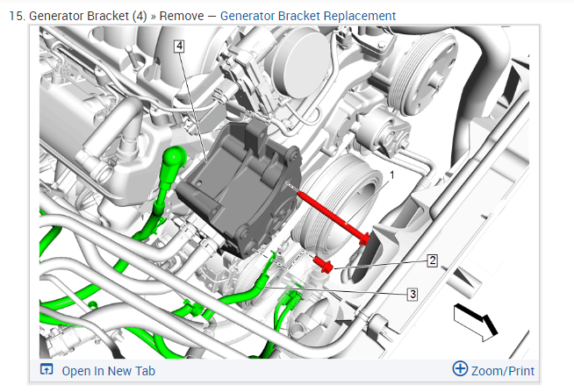This screenshot has width=574, height=392.
Task: Open the Generator Bracket Replacement link
Action: point(308,16)
